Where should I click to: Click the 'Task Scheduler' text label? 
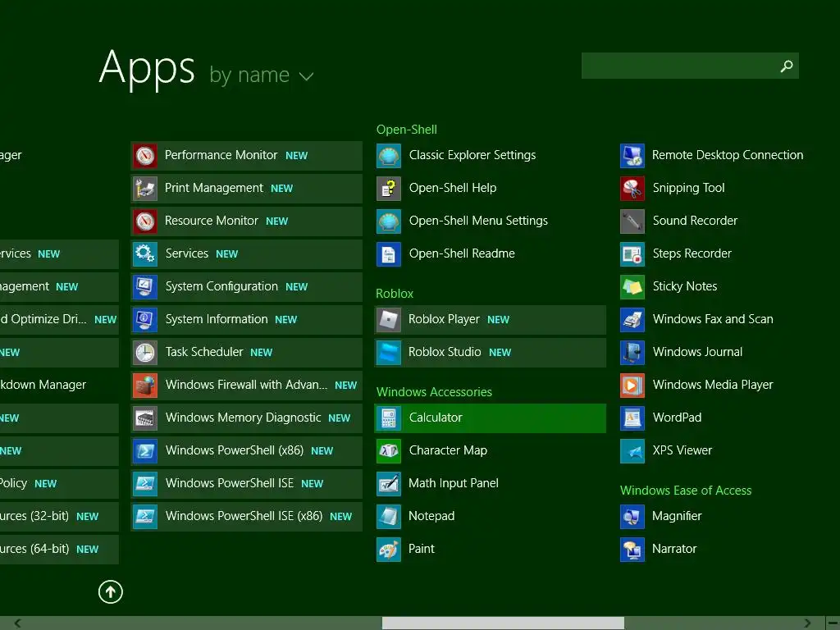pyautogui.click(x=204, y=352)
